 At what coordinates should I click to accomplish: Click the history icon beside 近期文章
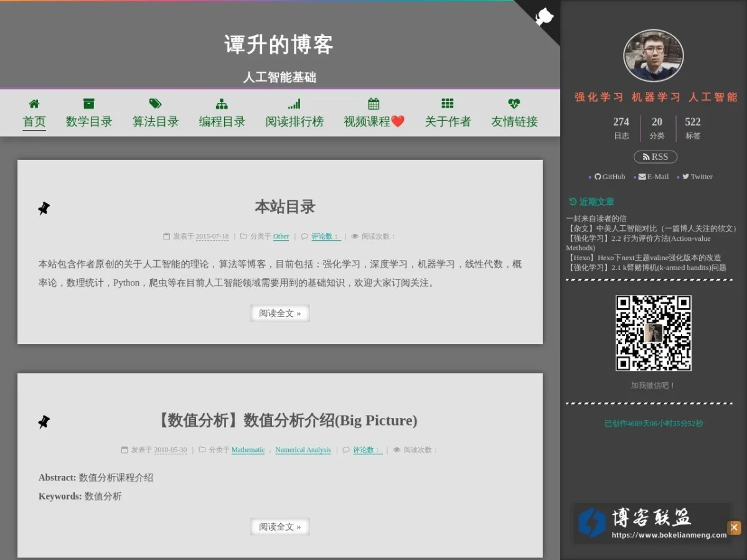tap(573, 202)
